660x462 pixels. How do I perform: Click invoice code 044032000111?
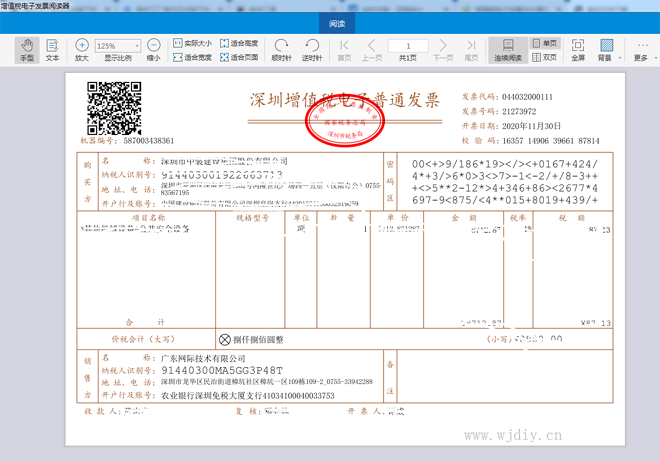coord(527,97)
